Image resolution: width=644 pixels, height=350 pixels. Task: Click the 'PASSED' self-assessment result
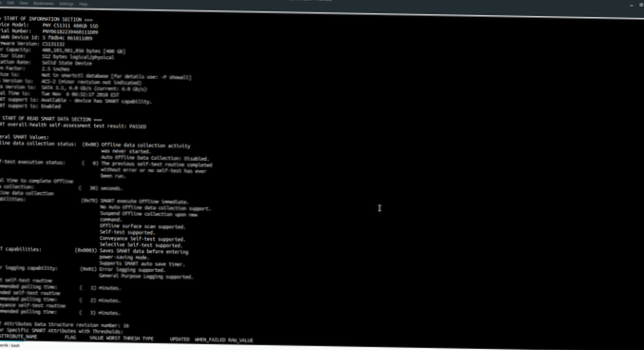138,126
